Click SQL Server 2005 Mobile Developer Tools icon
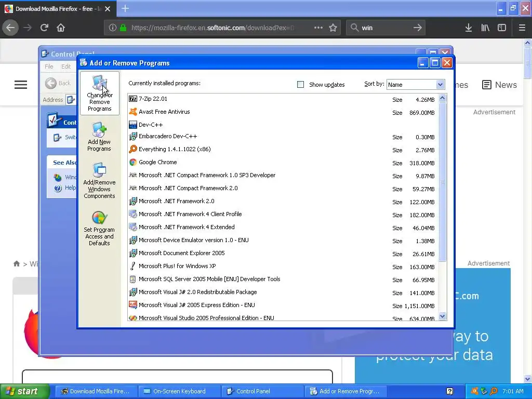The height and width of the screenshot is (399, 532). [133, 279]
